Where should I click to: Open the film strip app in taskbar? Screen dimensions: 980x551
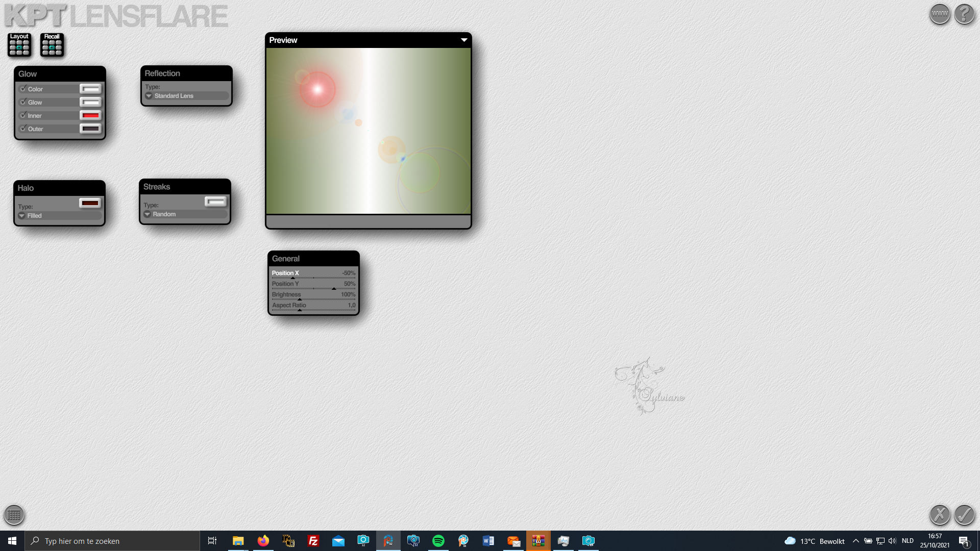[x=288, y=541]
